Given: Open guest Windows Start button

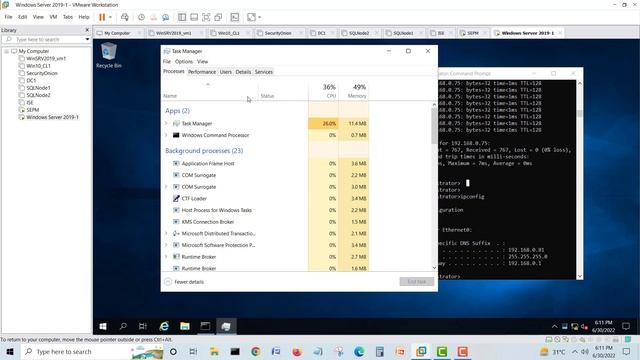Looking at the screenshot, I should 103,326.
